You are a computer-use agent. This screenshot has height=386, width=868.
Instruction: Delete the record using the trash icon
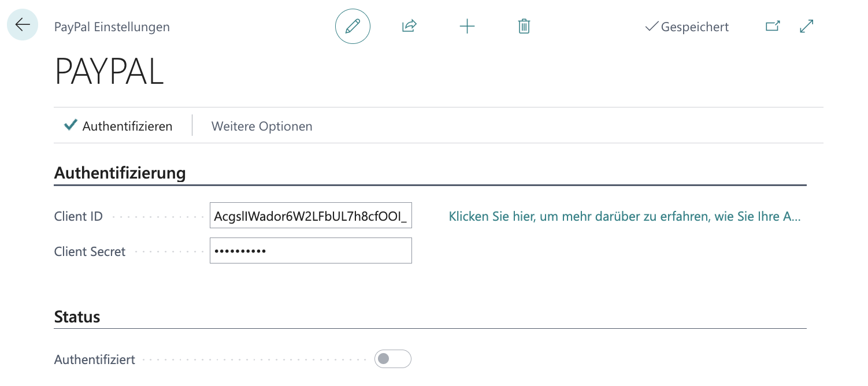pos(524,27)
